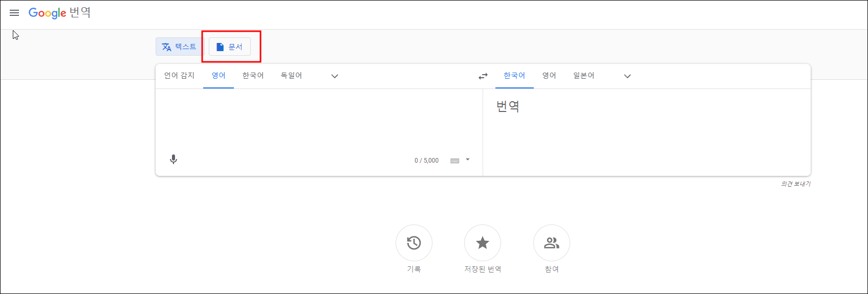868x294 pixels.
Task: Open the input tools dropdown arrow
Action: [x=468, y=160]
